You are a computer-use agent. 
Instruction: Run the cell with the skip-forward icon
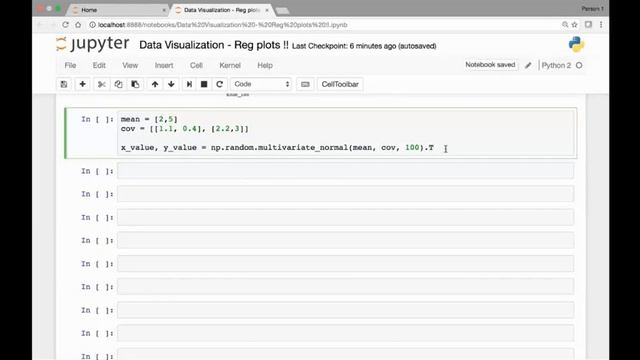click(189, 84)
